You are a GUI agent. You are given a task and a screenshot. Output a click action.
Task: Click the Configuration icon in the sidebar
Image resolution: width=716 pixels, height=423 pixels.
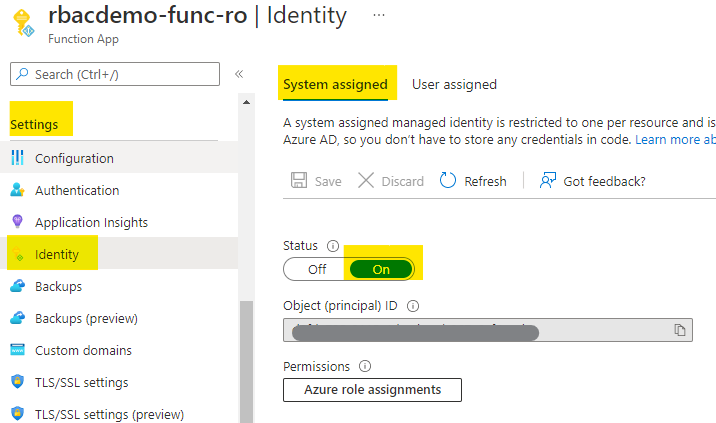(x=17, y=158)
